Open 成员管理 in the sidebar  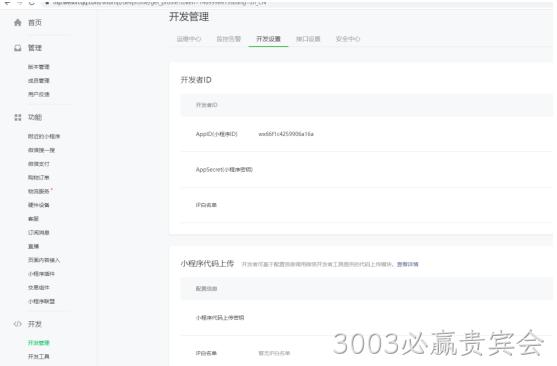pyautogui.click(x=39, y=81)
